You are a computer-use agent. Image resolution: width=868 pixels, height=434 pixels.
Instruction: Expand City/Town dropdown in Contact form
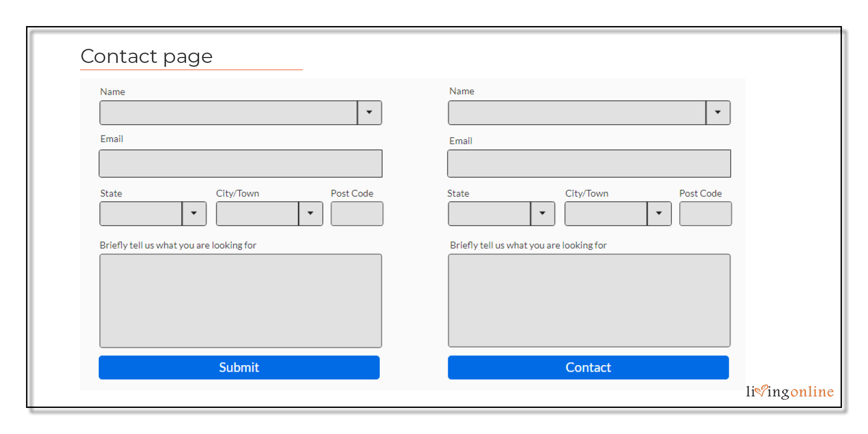pos(659,214)
